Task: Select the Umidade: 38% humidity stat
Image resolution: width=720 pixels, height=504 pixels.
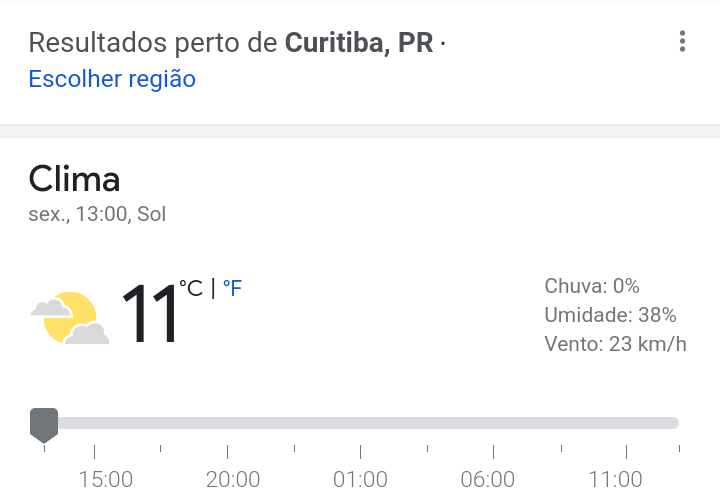Action: pyautogui.click(x=610, y=315)
